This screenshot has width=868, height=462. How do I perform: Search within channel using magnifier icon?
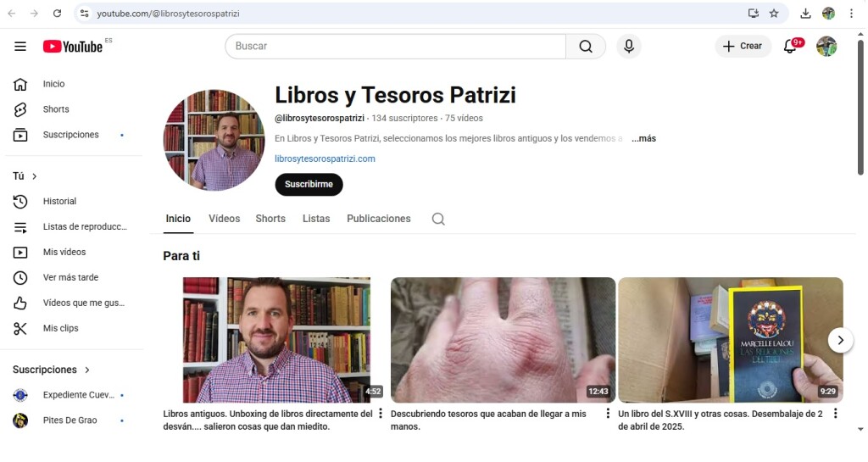[x=438, y=219]
